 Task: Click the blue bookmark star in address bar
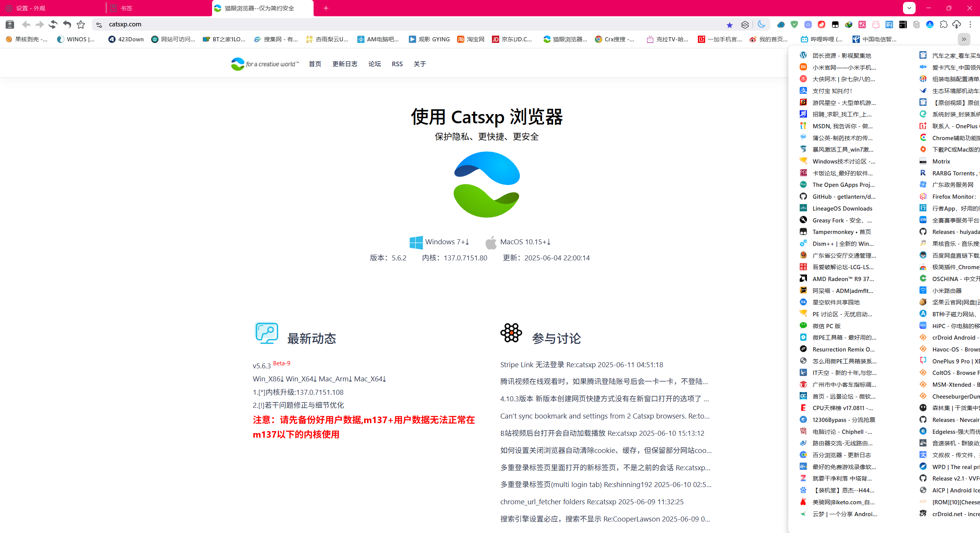(730, 25)
